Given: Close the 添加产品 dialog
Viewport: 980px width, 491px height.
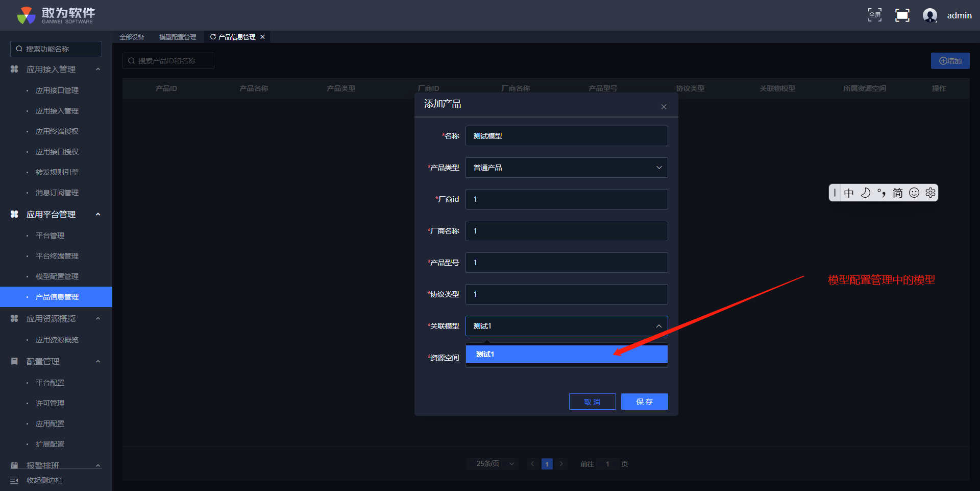Looking at the screenshot, I should click(x=664, y=107).
